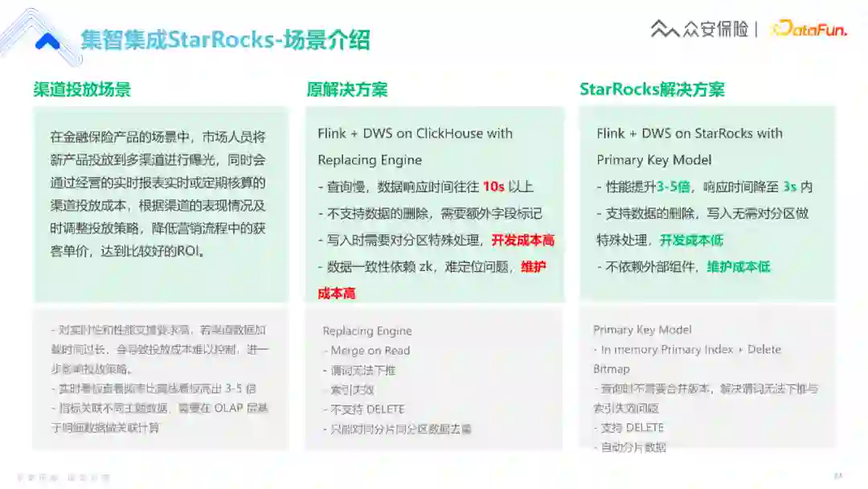Viewport: 868px width, 489px height.
Task: Click the 众安保险 logo at top
Action: pyautogui.click(x=699, y=29)
